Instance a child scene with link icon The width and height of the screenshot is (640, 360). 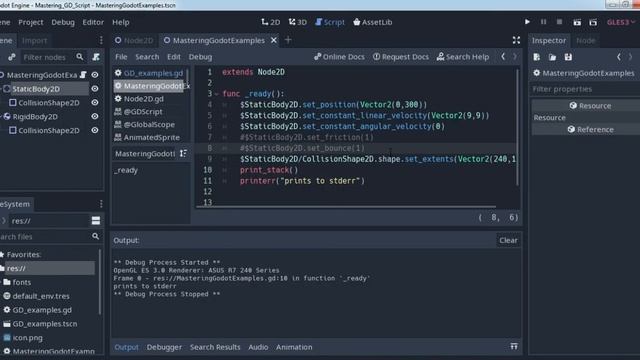[x=12, y=57]
